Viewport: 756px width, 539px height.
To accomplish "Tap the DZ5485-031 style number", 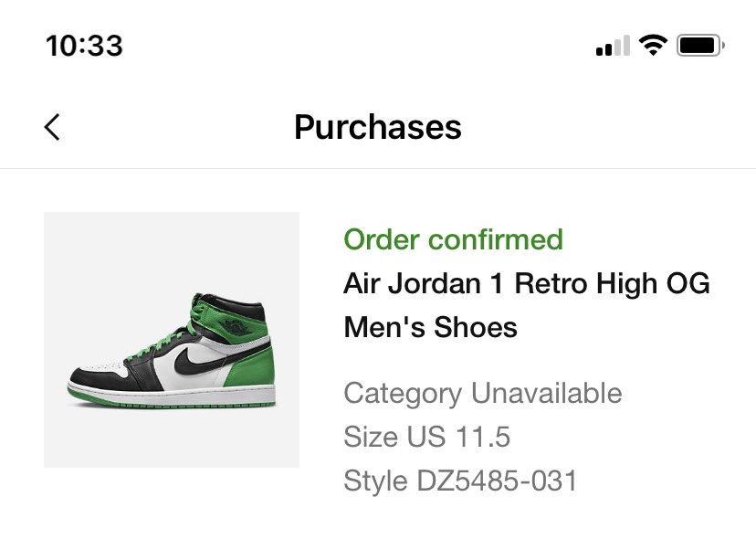I will point(497,481).
